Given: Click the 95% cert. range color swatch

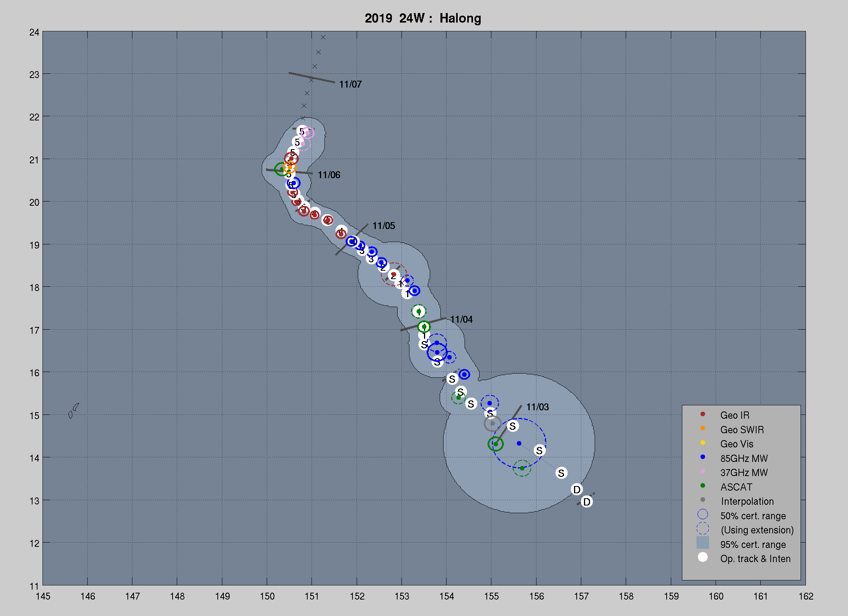Looking at the screenshot, I should (703, 543).
